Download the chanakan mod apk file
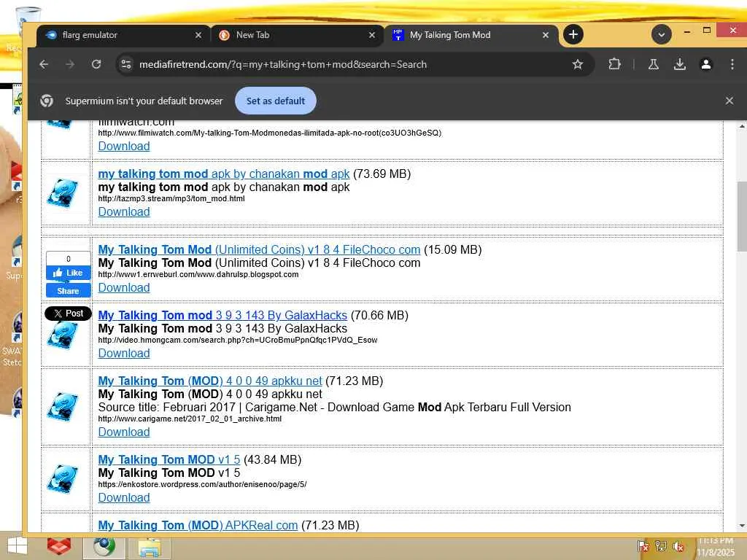 pos(124,212)
